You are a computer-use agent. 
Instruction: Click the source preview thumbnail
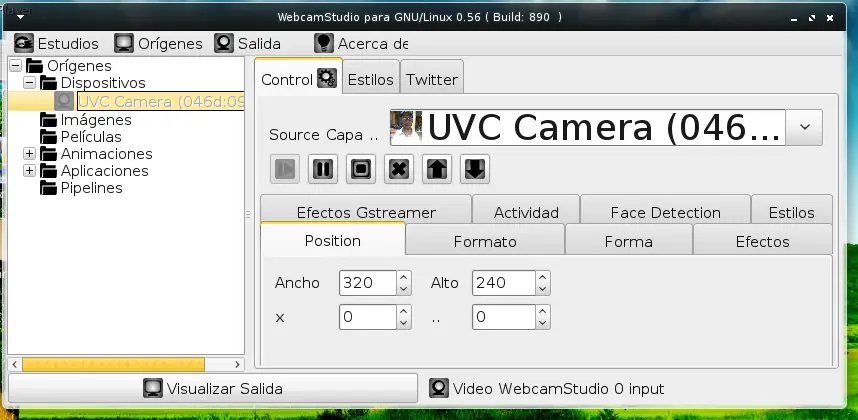406,127
